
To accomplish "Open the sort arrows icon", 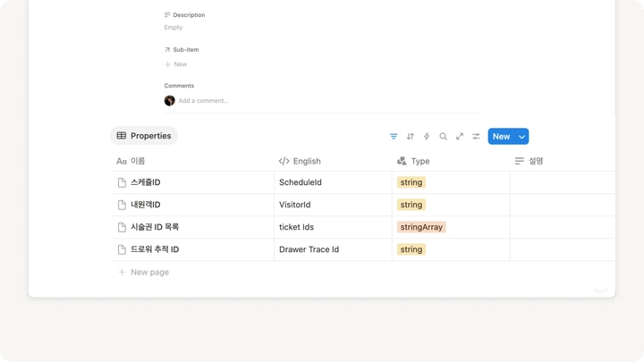I will click(410, 136).
